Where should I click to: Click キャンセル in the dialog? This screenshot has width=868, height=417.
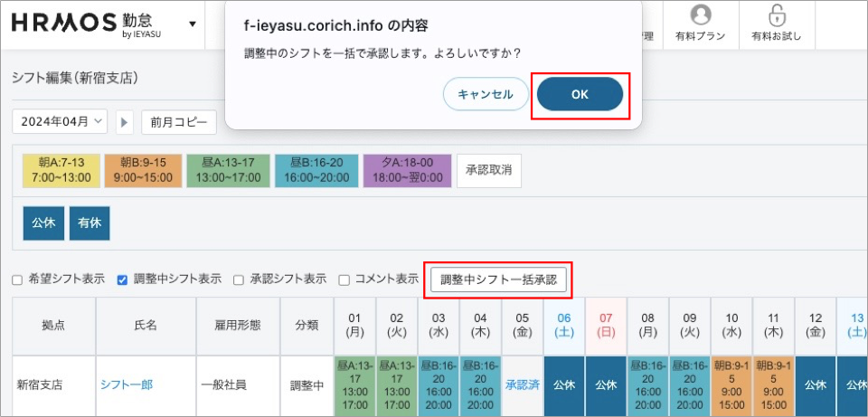pyautogui.click(x=486, y=94)
